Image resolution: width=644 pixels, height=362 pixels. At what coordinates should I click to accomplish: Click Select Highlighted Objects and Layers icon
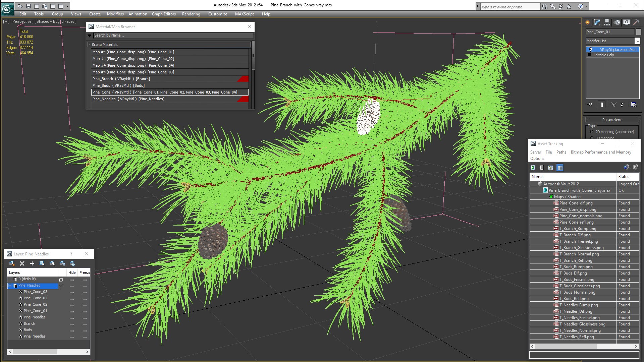tap(42, 263)
